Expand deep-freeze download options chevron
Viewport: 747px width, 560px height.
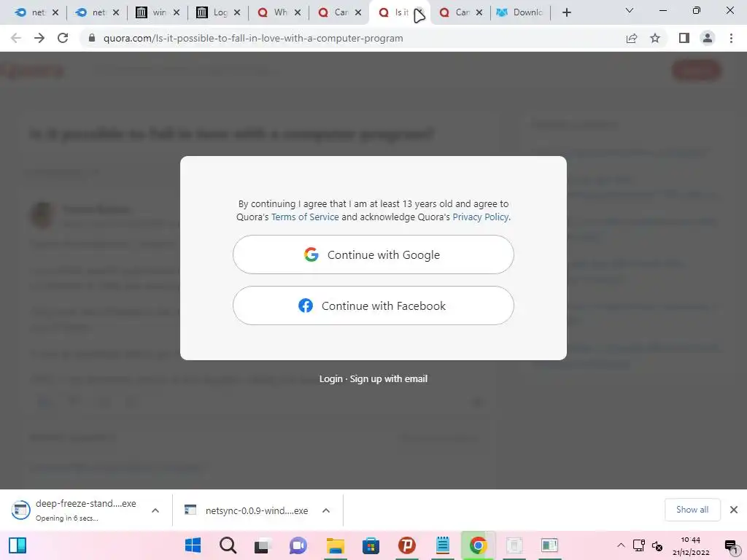[155, 510]
